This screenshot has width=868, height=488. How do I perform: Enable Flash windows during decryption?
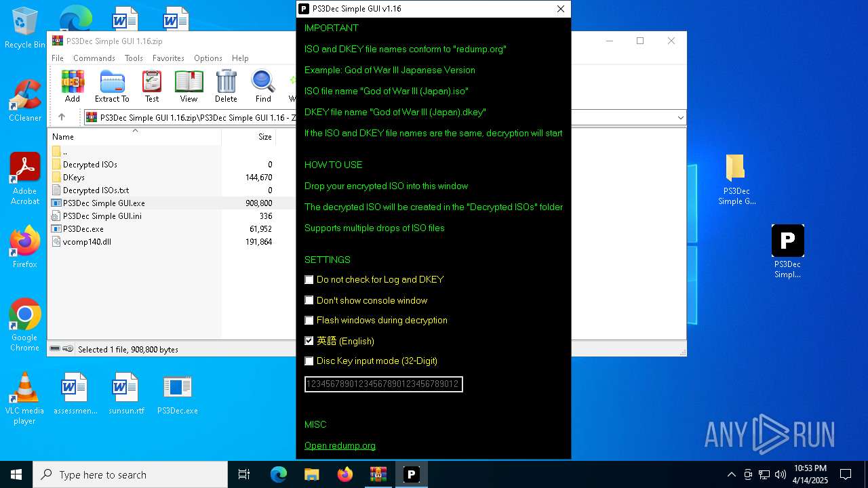coord(309,321)
